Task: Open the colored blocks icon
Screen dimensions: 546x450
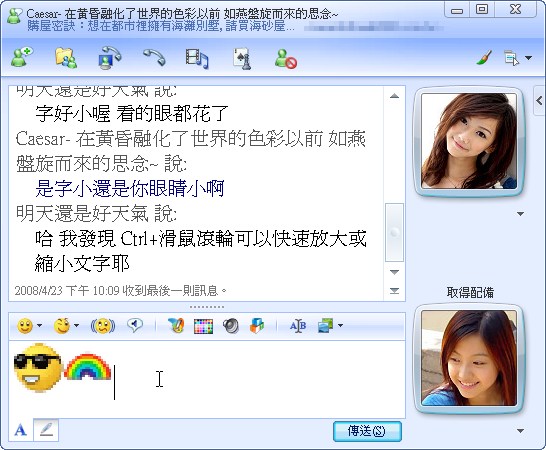Action: (257, 326)
